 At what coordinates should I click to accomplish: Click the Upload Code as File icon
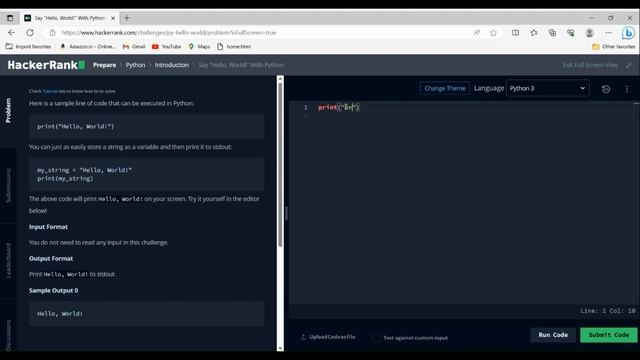tap(303, 337)
